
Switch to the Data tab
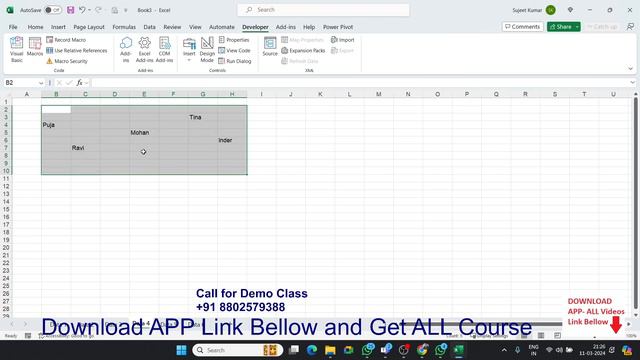[149, 27]
